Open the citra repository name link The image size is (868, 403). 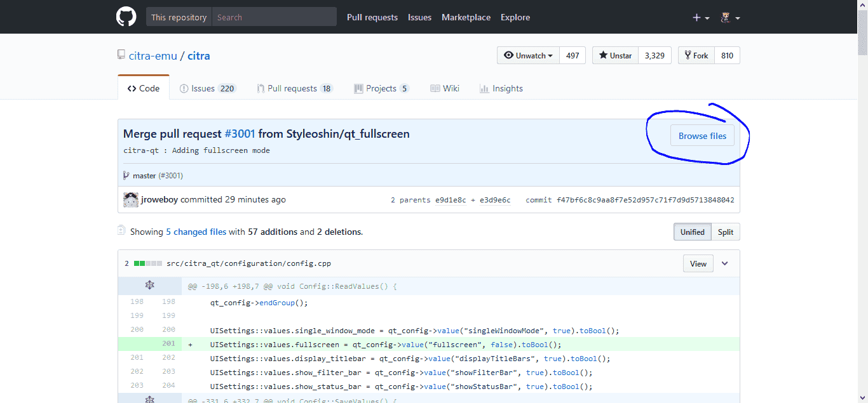pos(199,56)
